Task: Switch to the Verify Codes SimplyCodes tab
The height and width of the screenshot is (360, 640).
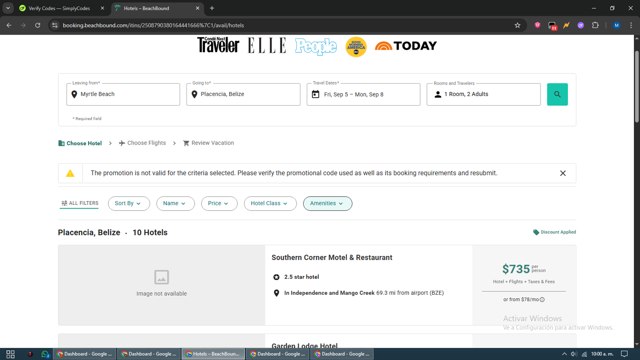Action: [x=61, y=8]
